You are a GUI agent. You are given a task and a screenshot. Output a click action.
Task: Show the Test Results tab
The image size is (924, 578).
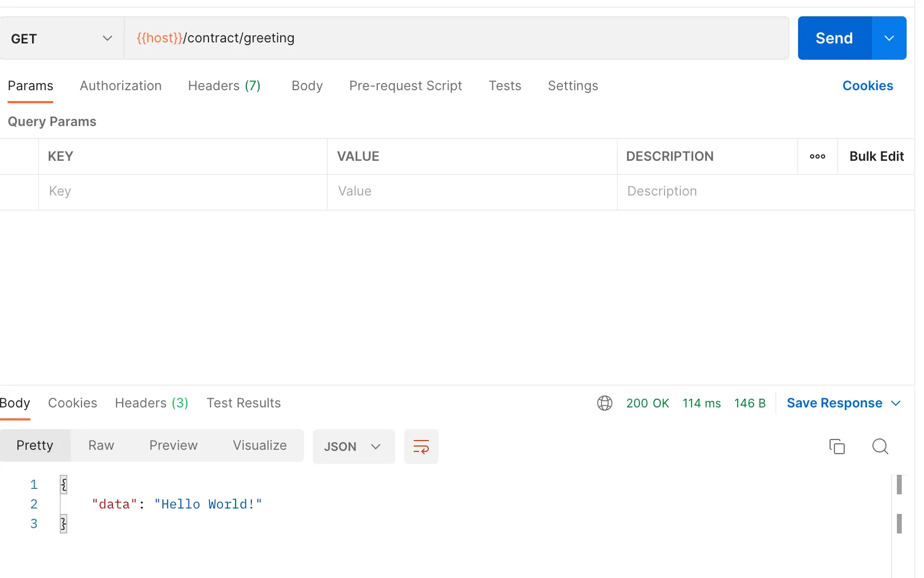click(244, 403)
